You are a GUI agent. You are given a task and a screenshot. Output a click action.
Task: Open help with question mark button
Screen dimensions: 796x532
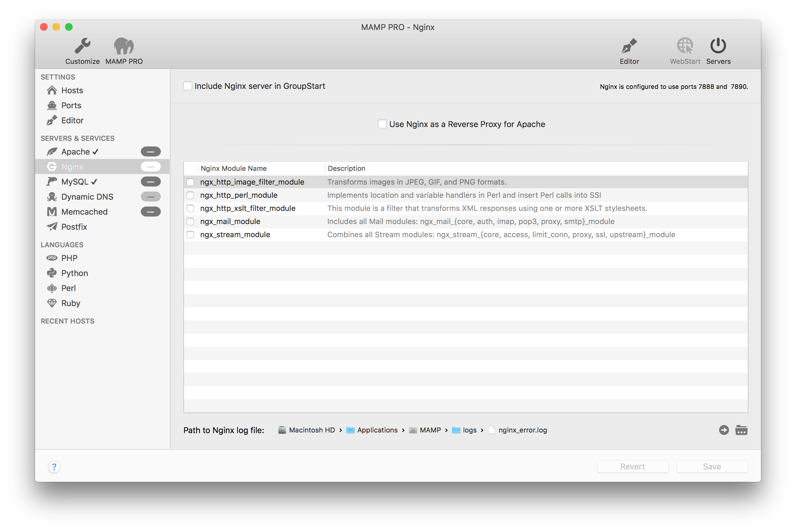coord(54,467)
